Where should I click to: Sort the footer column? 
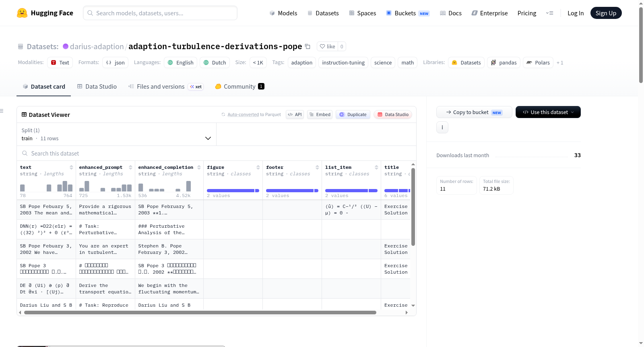tap(317, 167)
